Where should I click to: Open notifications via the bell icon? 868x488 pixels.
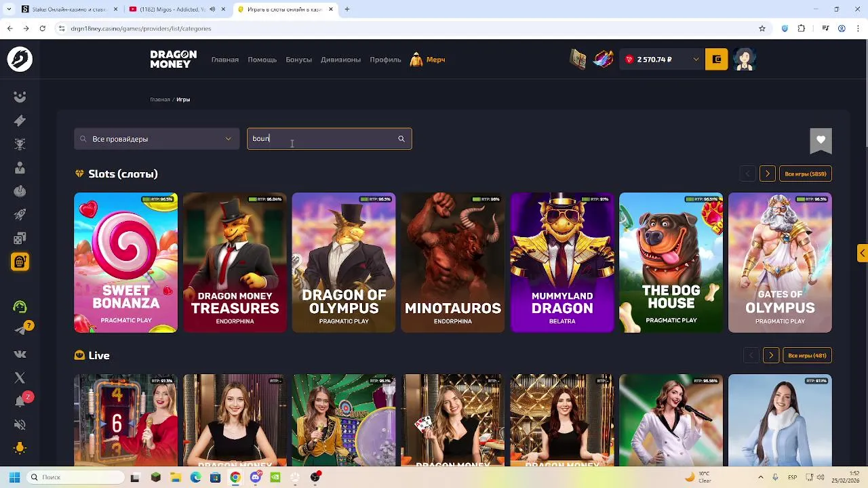(x=20, y=401)
